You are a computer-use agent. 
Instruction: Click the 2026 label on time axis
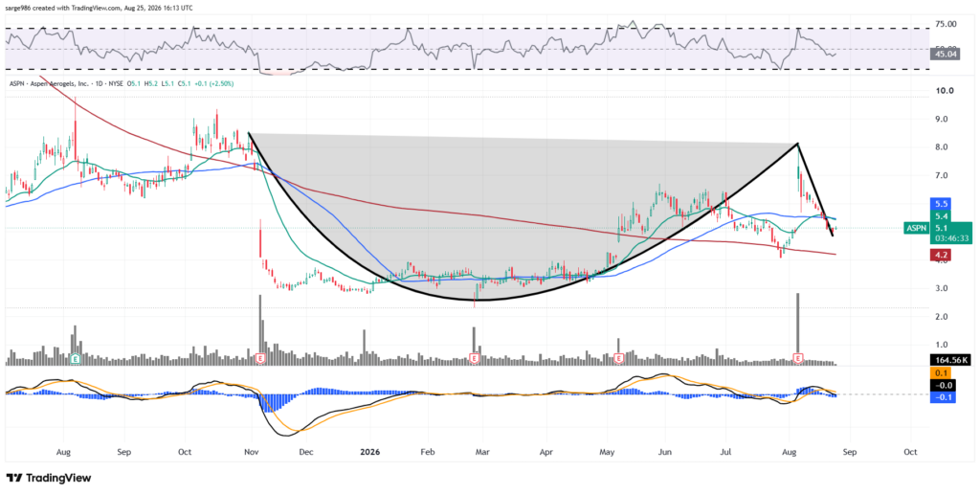click(369, 451)
